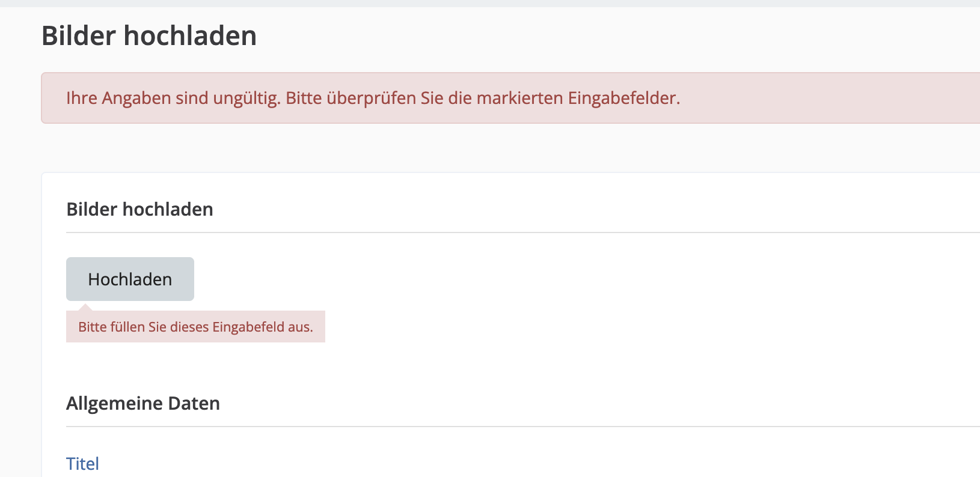
Task: Select the 'Allgemeine Daten' section heading
Action: click(143, 404)
